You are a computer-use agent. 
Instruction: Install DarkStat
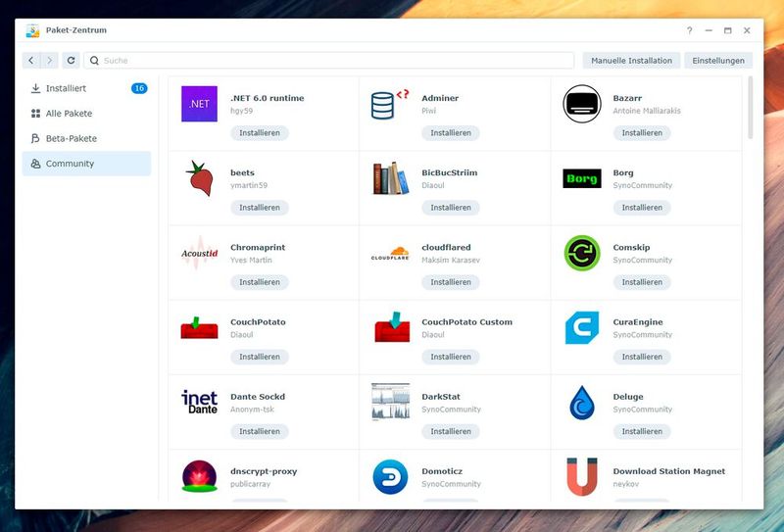point(451,431)
